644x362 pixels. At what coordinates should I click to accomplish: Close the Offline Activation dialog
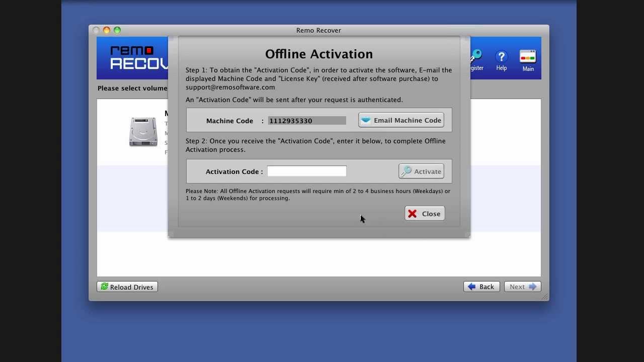[x=425, y=214]
